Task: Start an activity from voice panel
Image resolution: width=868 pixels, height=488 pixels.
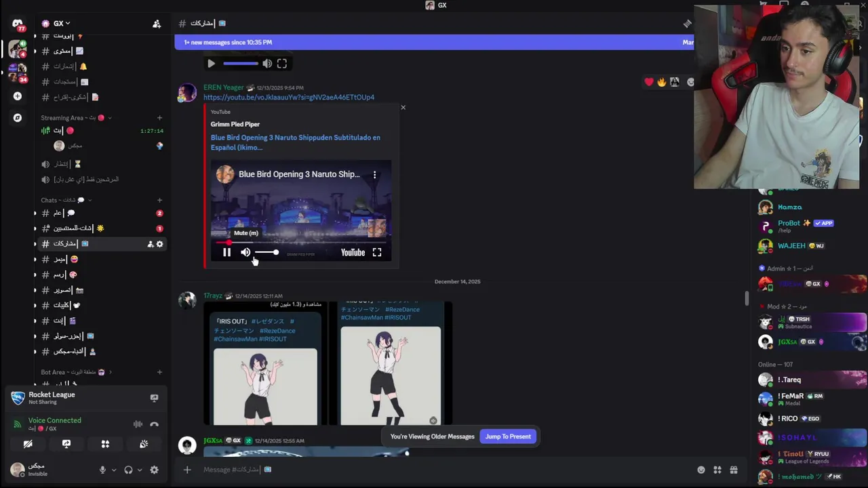Action: pyautogui.click(x=105, y=444)
